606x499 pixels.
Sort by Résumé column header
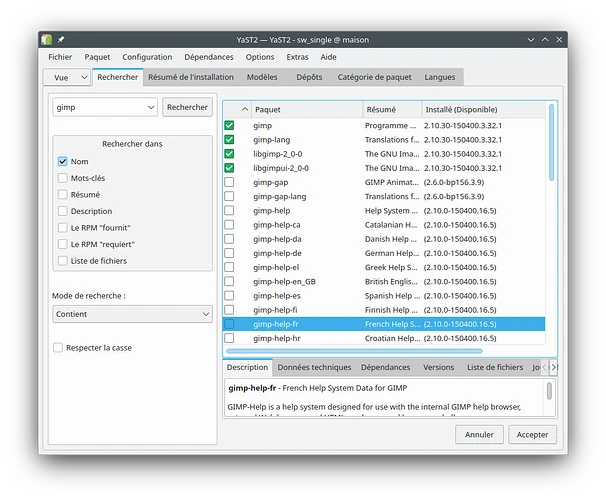(x=392, y=109)
